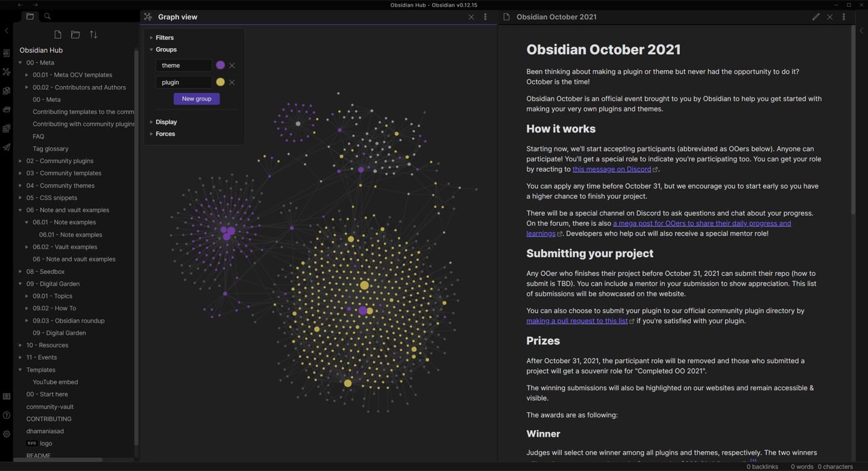The height and width of the screenshot is (471, 868).
Task: Open settings with gear icon
Action: click(x=7, y=434)
